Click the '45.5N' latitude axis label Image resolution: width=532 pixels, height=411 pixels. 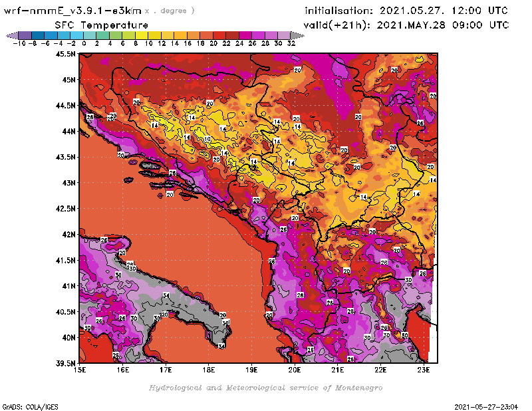pyautogui.click(x=65, y=54)
